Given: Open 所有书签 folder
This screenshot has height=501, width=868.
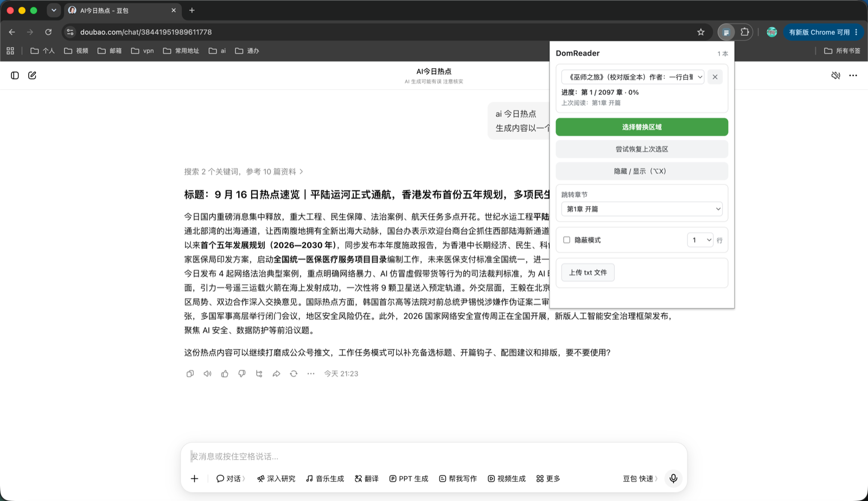Looking at the screenshot, I should (x=842, y=51).
